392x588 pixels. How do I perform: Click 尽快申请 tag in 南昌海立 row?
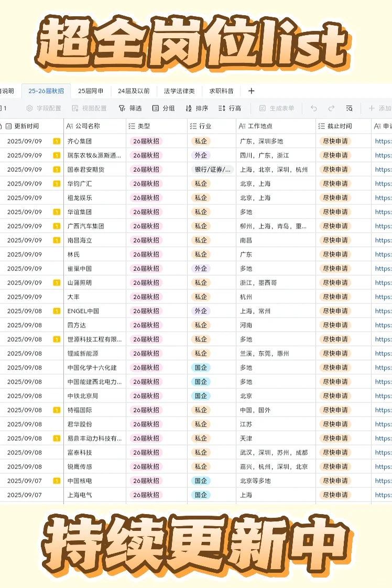(x=335, y=241)
